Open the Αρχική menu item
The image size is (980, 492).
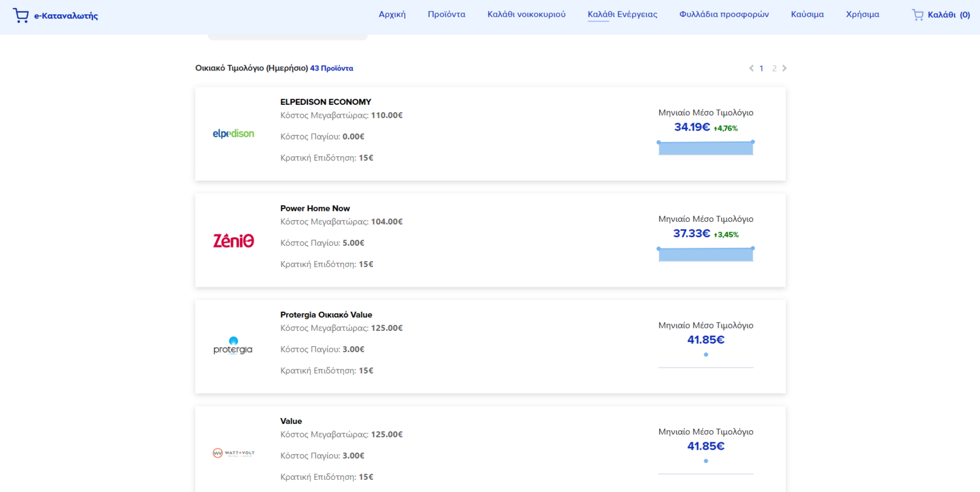click(392, 14)
